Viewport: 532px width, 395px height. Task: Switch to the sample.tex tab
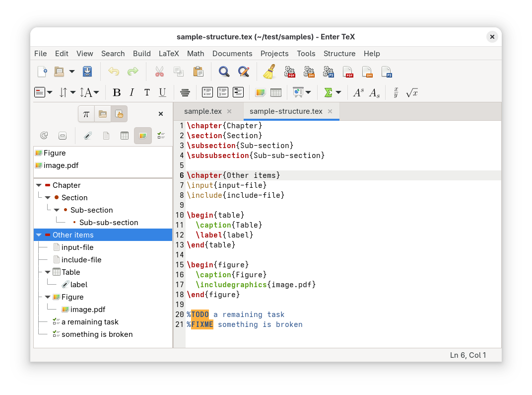click(203, 111)
